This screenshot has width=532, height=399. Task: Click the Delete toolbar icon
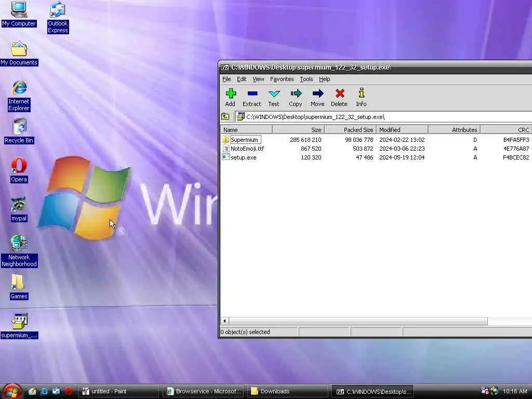click(x=339, y=97)
